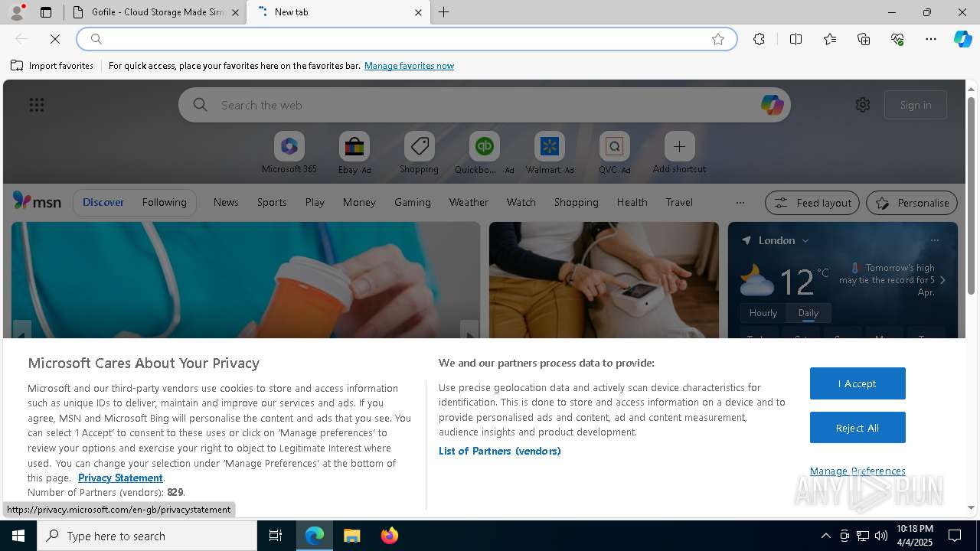Open Feed layout options

tap(812, 203)
